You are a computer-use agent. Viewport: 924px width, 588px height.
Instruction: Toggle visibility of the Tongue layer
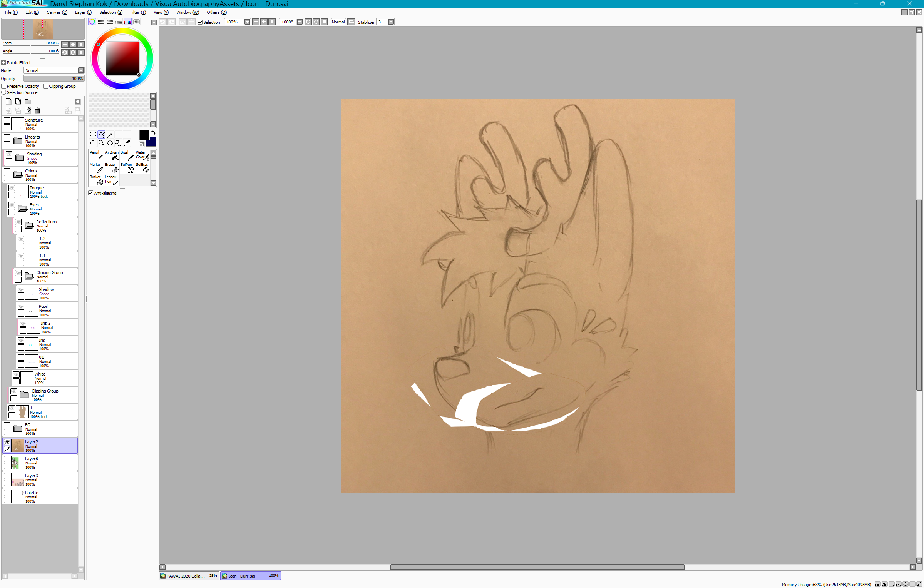tap(12, 188)
